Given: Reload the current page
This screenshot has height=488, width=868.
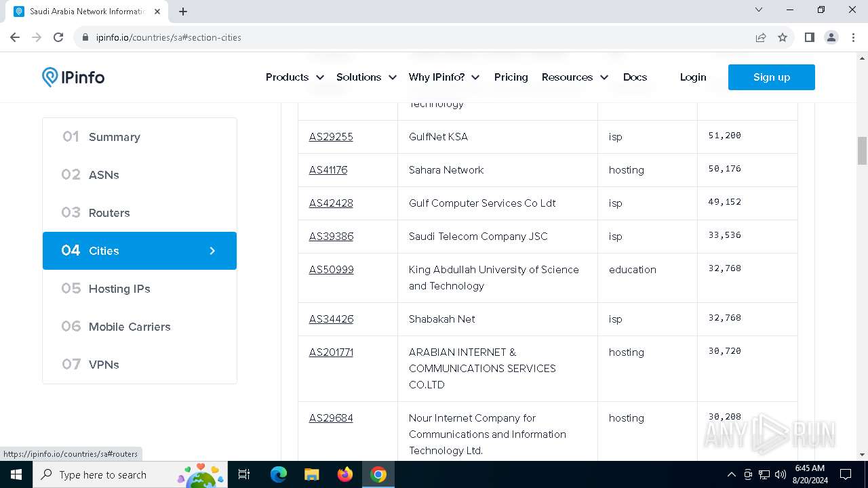Looking at the screenshot, I should pyautogui.click(x=58, y=37).
